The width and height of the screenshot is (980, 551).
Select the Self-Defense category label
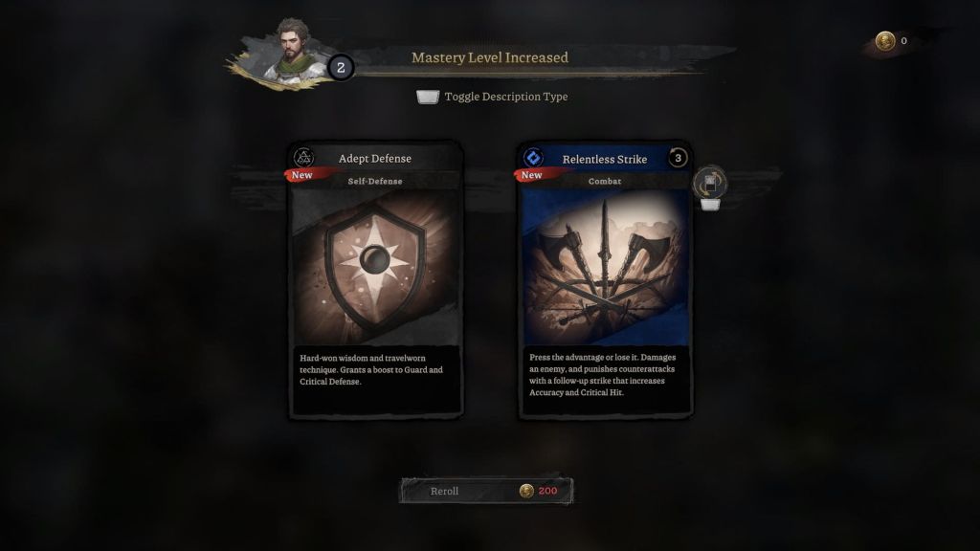coord(375,181)
